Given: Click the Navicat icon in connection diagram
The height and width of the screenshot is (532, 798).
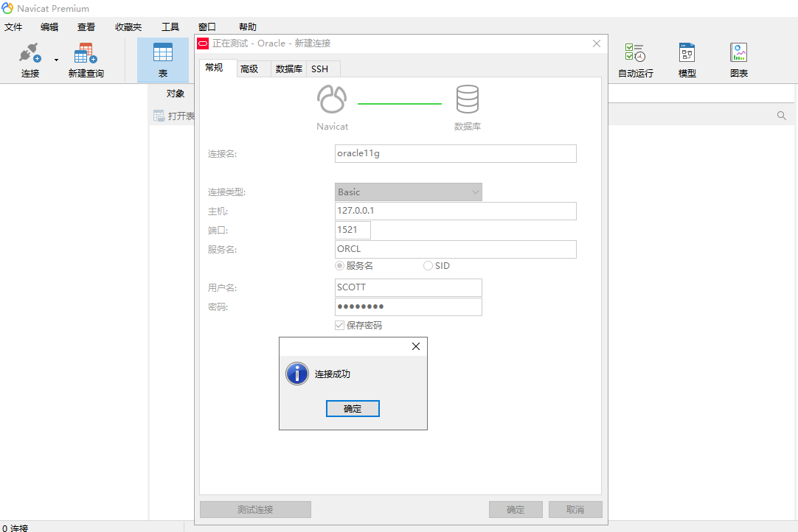Looking at the screenshot, I should click(332, 99).
